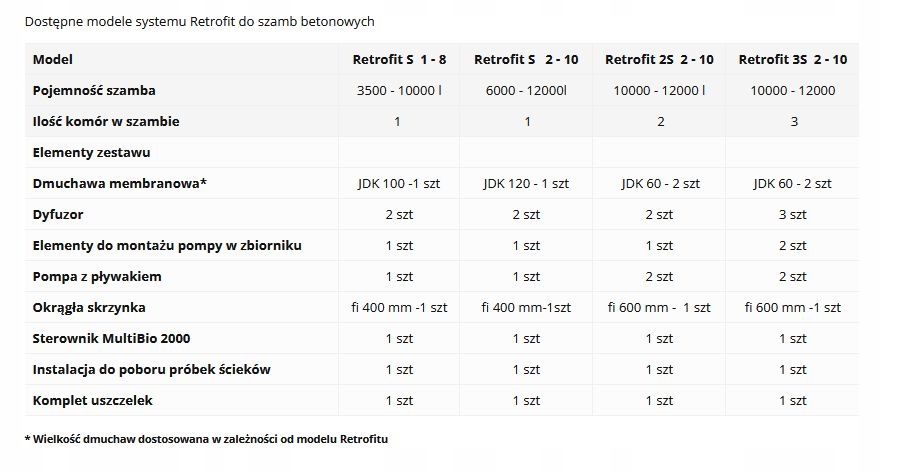Click the "Pompa z pływakiem" row label
Screen dimensions: 903x472
97,276
